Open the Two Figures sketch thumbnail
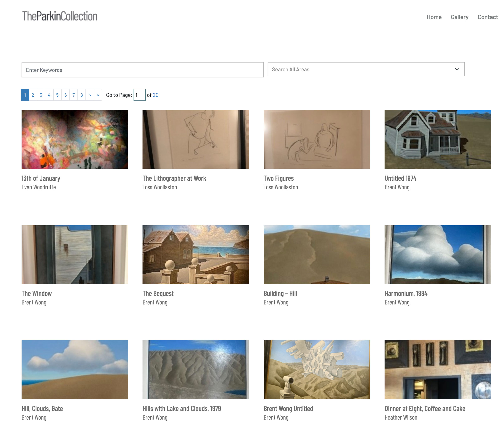504x431 pixels. [x=317, y=139]
